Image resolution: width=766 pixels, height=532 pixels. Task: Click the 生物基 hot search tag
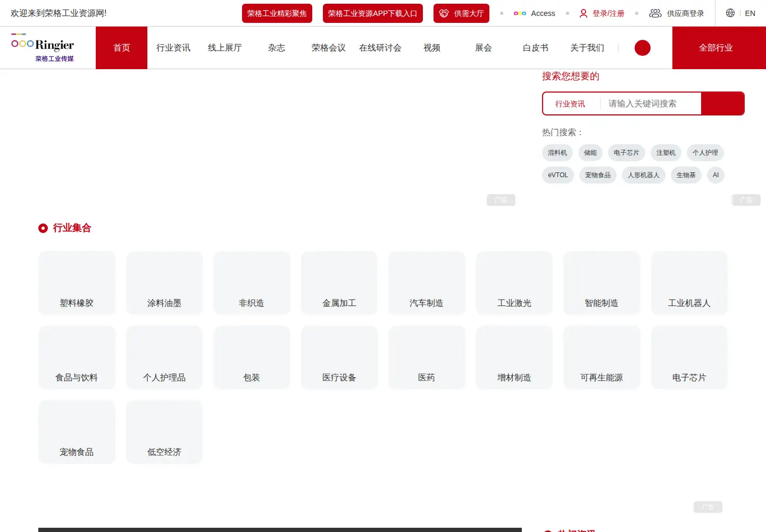point(686,175)
